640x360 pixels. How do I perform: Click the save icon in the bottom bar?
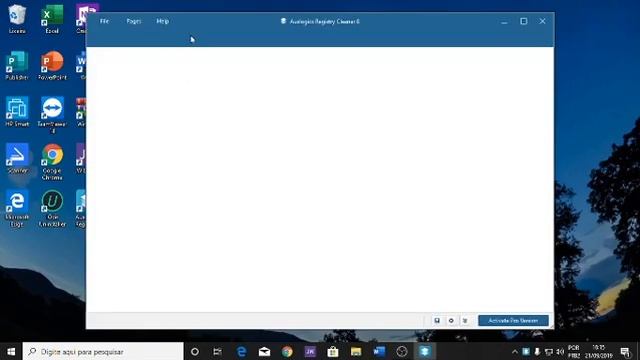437,320
